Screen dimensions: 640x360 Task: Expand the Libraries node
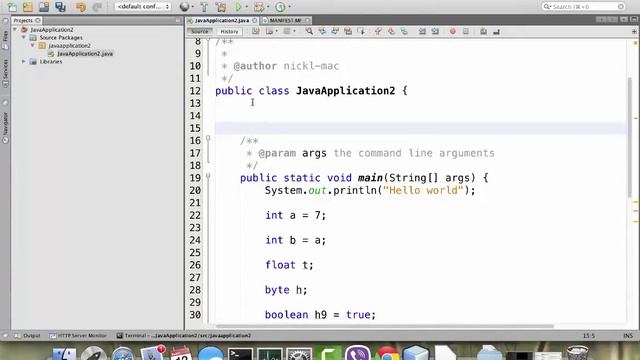click(x=24, y=61)
